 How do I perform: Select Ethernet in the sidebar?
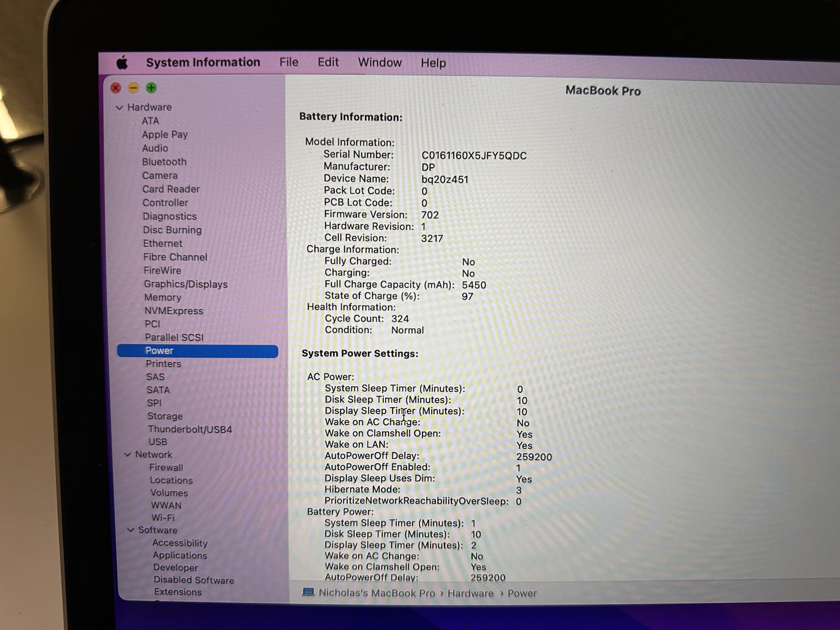[163, 243]
